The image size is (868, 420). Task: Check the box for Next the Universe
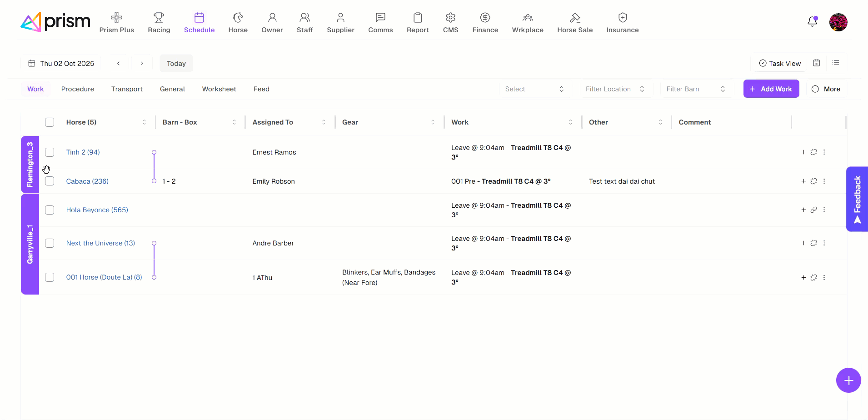tap(50, 243)
